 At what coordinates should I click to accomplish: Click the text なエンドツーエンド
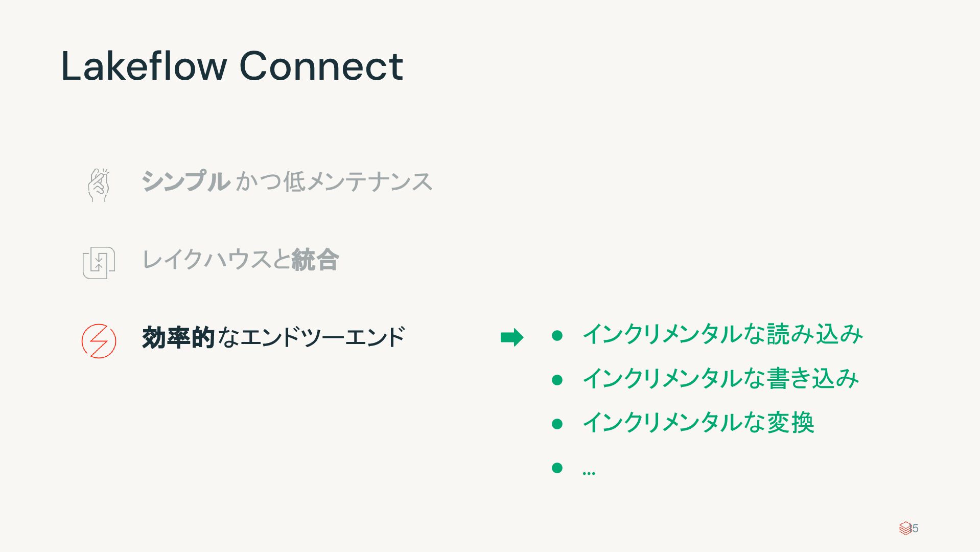click(311, 337)
